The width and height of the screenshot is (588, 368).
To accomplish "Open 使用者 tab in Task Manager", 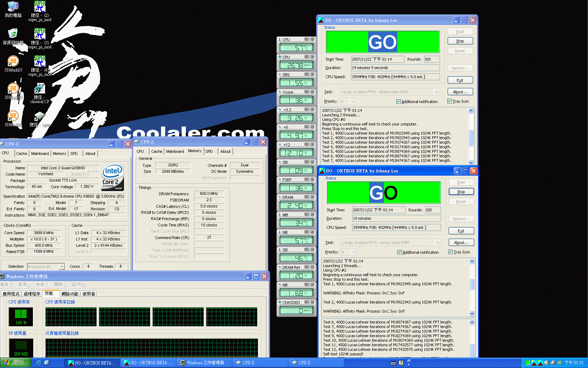I will [89, 294].
